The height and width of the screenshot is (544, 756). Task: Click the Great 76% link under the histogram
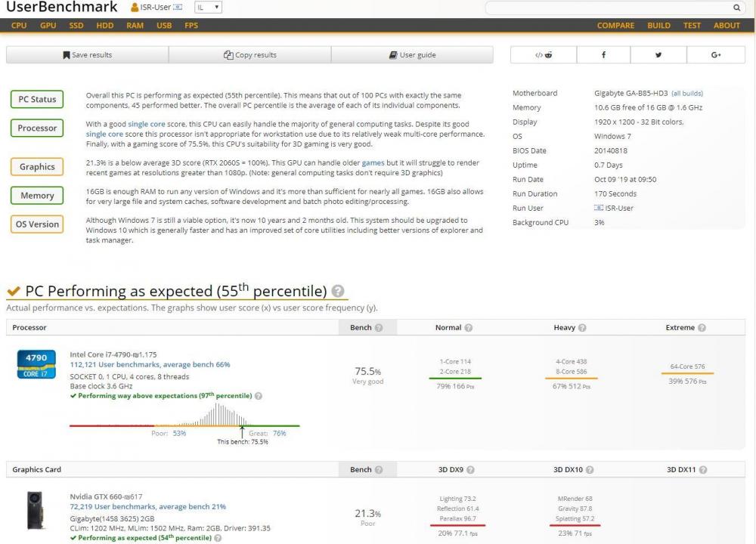(x=279, y=434)
